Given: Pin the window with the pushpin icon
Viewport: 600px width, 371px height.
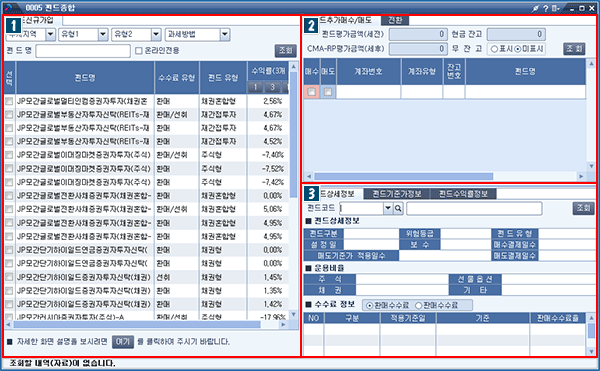Looking at the screenshot, I should tap(536, 8).
